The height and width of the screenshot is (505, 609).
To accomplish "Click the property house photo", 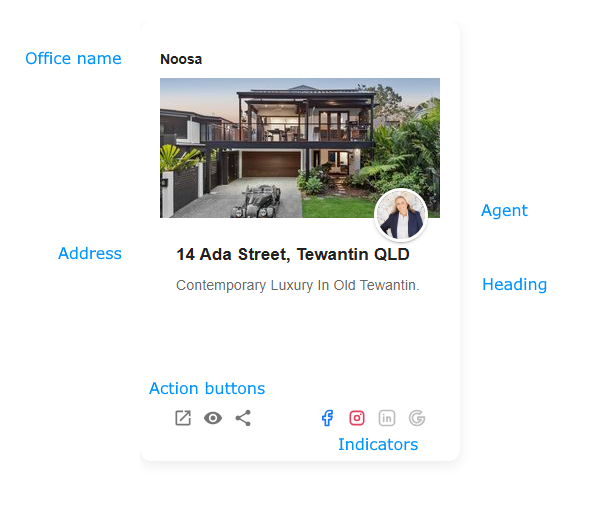I will tap(300, 148).
